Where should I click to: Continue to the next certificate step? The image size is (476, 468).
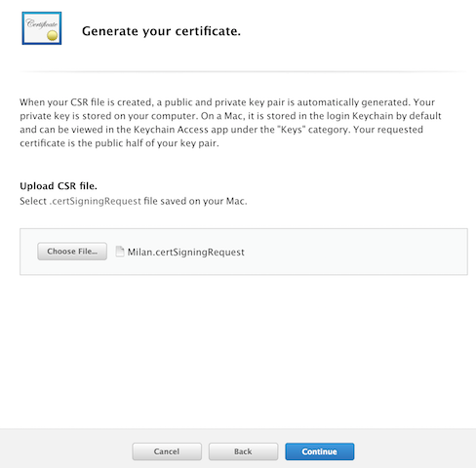tap(320, 451)
